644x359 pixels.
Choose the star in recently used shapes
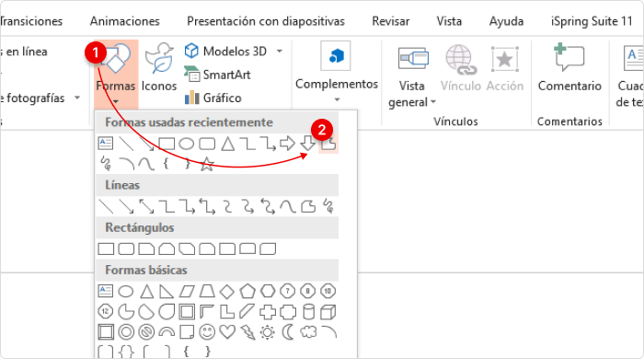point(207,164)
